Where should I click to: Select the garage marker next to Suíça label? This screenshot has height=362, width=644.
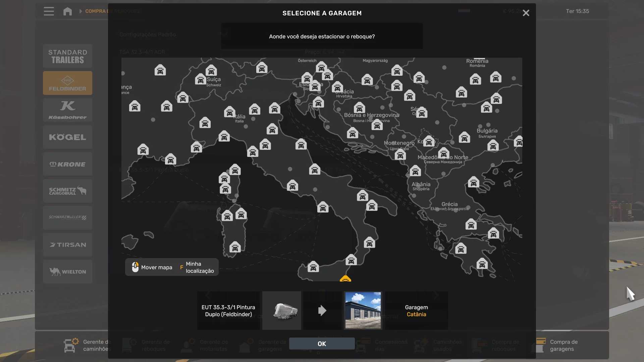pos(200,79)
